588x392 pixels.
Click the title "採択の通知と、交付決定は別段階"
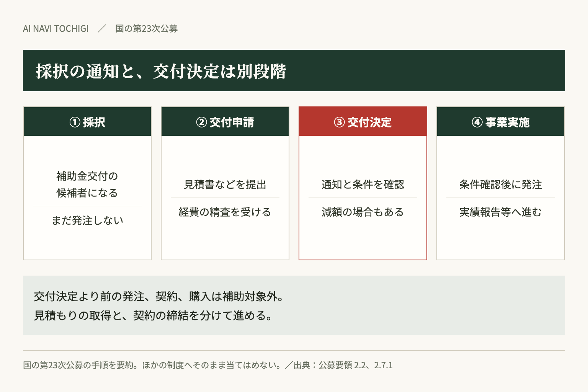(x=161, y=71)
